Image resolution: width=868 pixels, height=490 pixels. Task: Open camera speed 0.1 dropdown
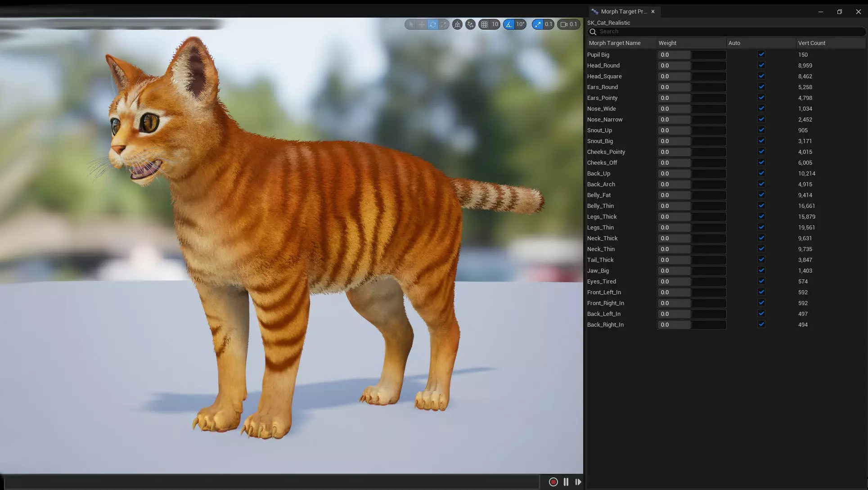coord(569,24)
